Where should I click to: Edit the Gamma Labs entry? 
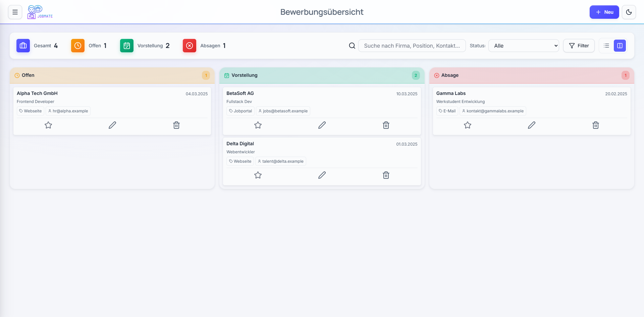click(x=532, y=125)
